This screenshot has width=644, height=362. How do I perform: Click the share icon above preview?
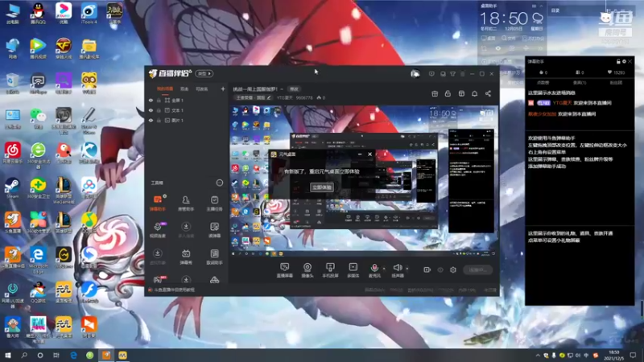[x=488, y=93]
